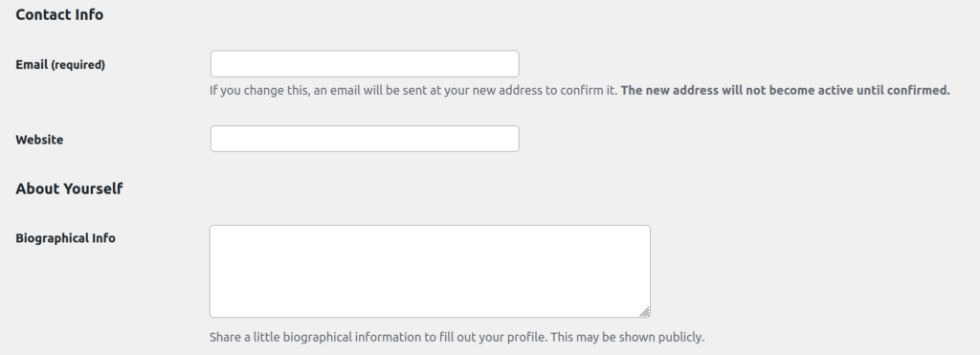
Task: Click the word 'Info' in Contact Info heading
Action: (x=89, y=14)
